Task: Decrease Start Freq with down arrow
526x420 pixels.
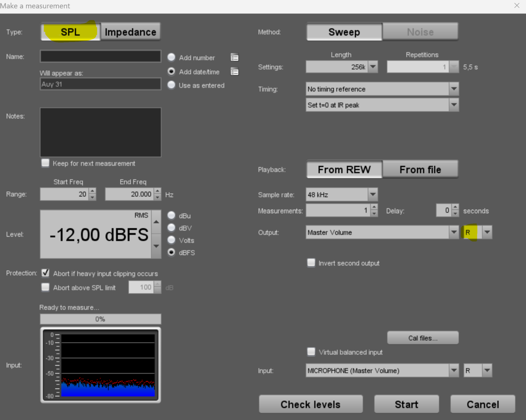Action: point(92,197)
